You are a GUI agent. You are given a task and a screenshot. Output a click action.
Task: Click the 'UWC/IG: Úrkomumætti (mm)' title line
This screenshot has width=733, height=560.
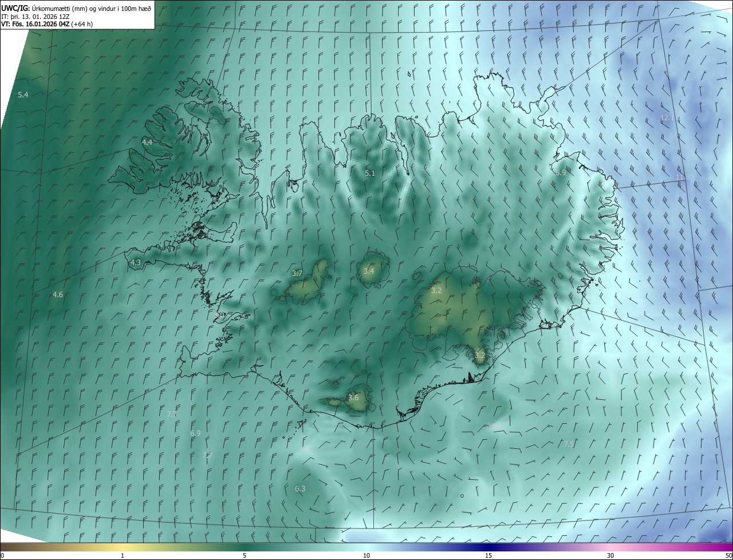click(x=77, y=9)
